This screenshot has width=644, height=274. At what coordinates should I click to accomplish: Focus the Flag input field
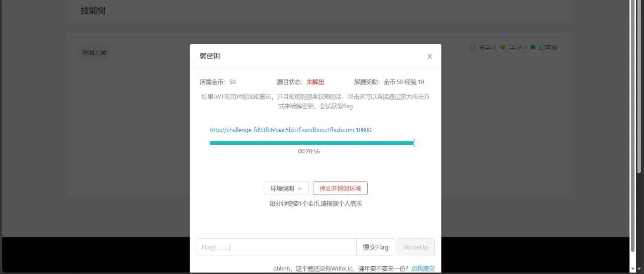click(x=276, y=247)
